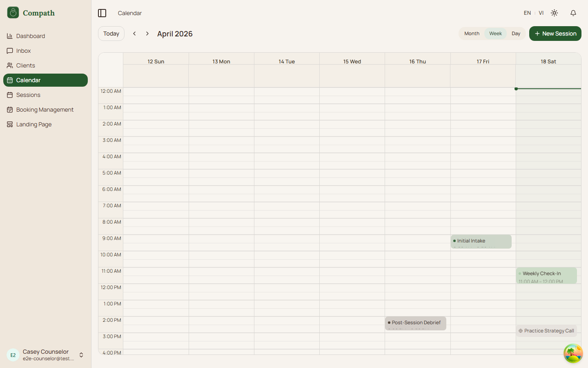Enable Day view

pyautogui.click(x=516, y=34)
